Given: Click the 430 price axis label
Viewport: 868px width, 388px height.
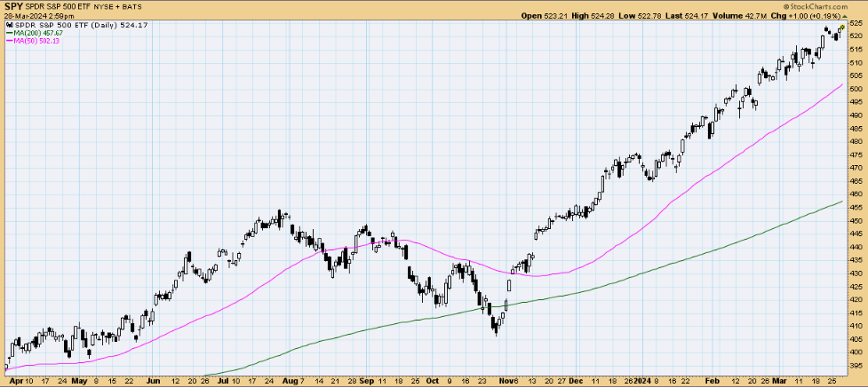Looking at the screenshot, I should [x=855, y=273].
